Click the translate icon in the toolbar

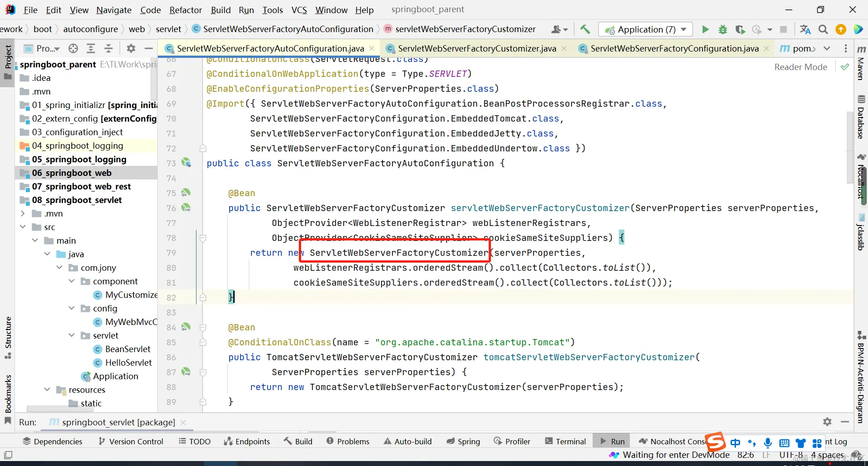click(x=805, y=29)
